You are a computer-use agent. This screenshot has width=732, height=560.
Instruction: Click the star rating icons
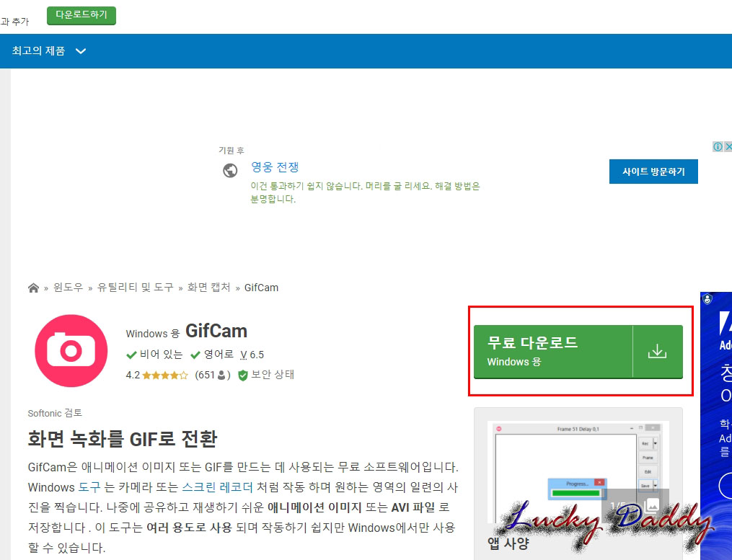click(165, 375)
